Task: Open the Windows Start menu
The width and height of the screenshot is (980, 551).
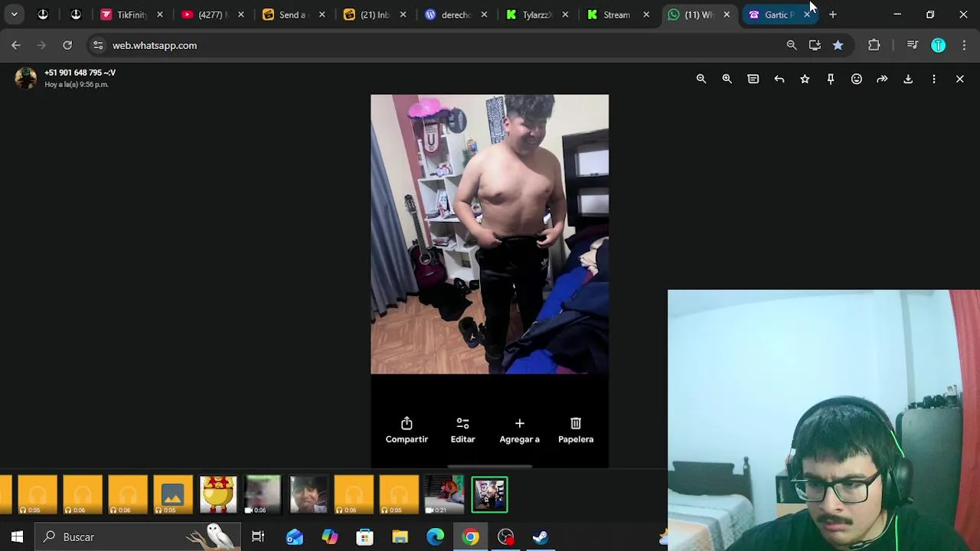Action: click(17, 537)
